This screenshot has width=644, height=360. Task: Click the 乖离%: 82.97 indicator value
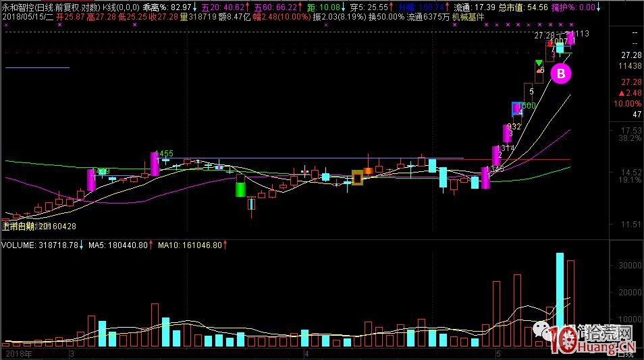coord(169,7)
